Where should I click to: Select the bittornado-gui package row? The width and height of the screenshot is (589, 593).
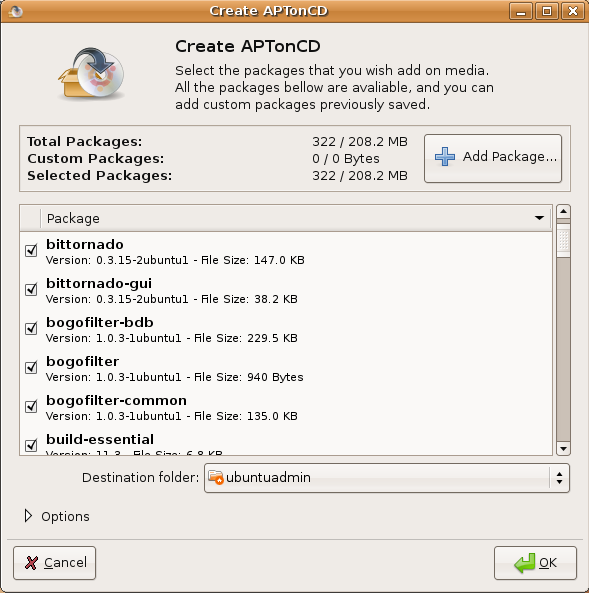[x=286, y=290]
